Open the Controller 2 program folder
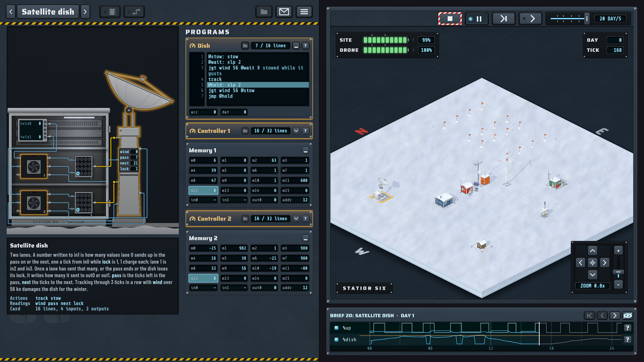Viewport: 644px width, 362px height. click(x=245, y=219)
